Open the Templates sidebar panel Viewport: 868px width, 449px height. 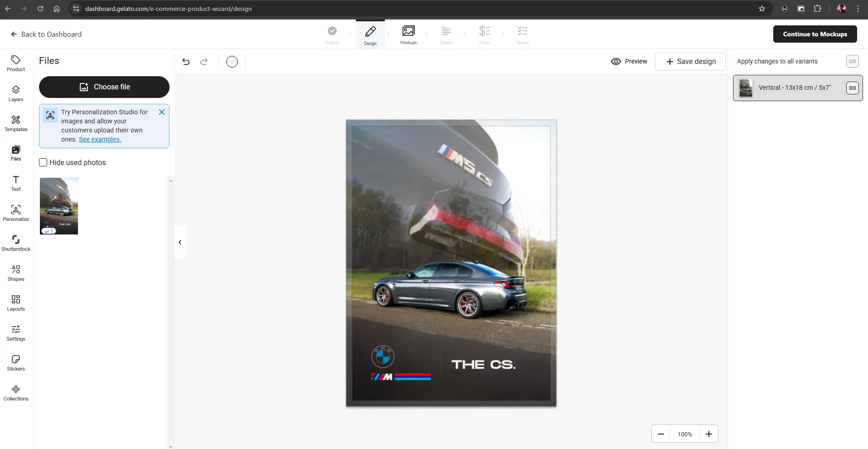pos(16,123)
